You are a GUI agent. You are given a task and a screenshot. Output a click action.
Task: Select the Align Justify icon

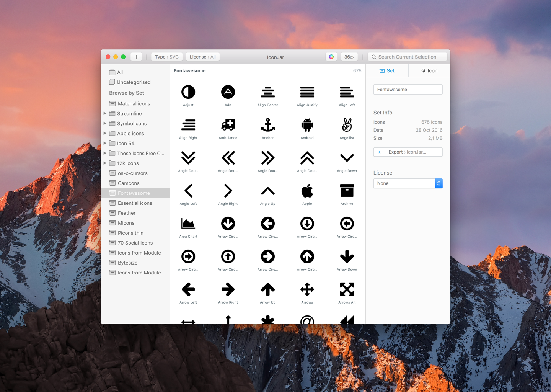(307, 92)
